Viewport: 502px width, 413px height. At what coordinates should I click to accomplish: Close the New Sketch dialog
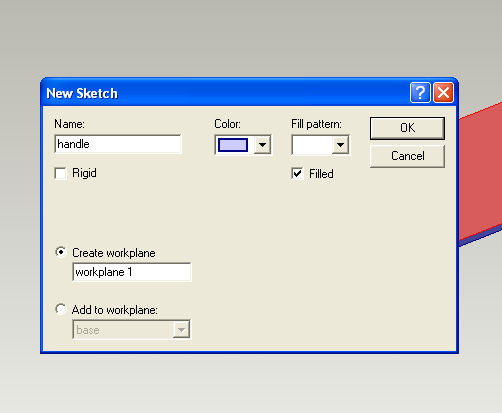443,93
